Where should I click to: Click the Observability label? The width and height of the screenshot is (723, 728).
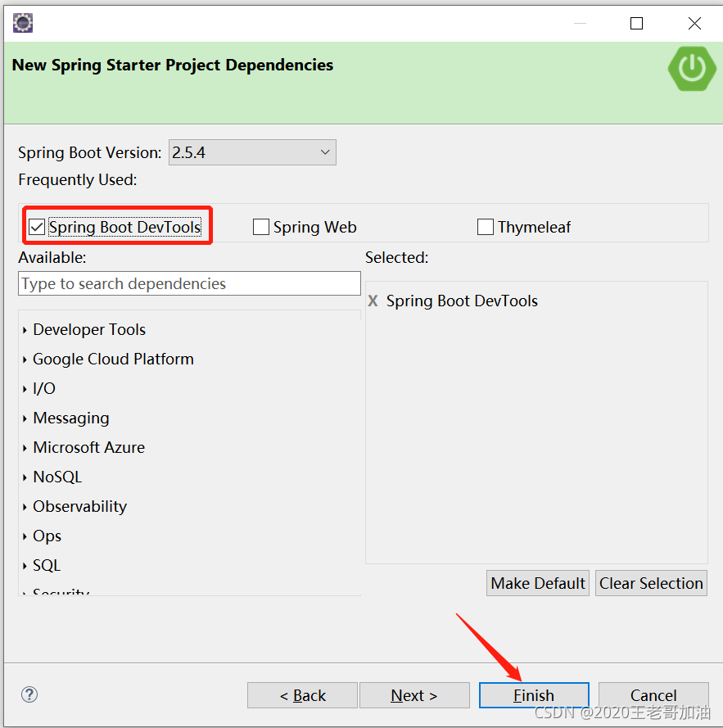coord(80,507)
